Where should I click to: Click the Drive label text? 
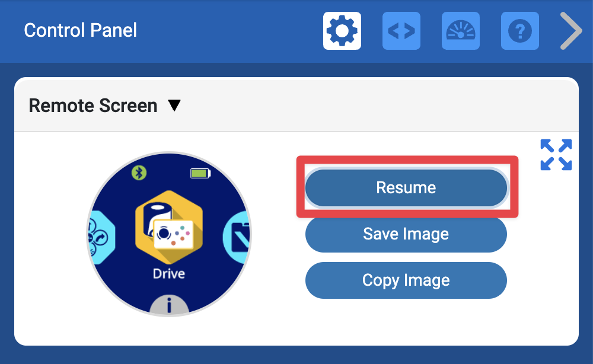(x=169, y=273)
